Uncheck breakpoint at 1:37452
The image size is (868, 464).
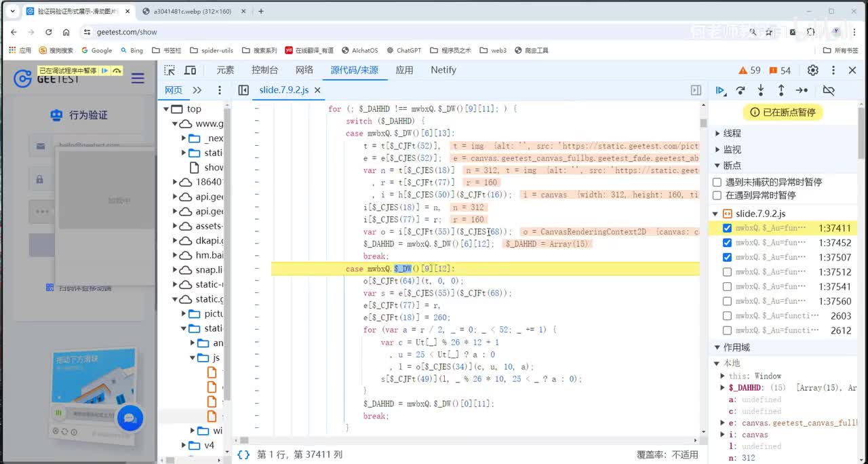coord(727,243)
